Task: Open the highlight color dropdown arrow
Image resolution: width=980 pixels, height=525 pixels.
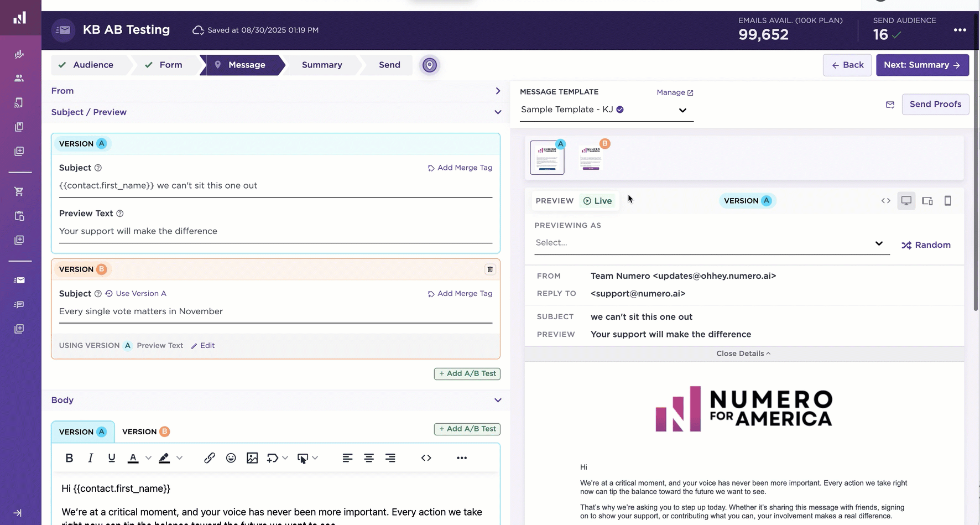Action: click(179, 458)
